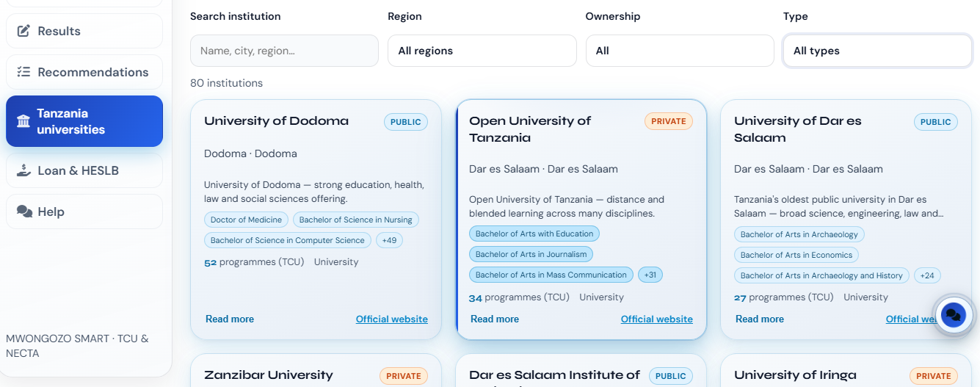Click the Zanzibar University card title
This screenshot has width=980, height=387.
269,375
